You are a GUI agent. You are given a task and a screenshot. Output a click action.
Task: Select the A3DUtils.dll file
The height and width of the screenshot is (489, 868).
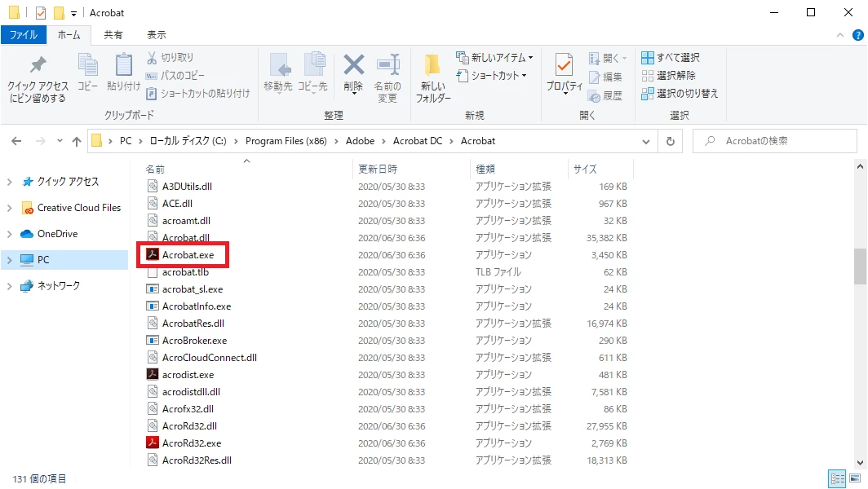(187, 186)
